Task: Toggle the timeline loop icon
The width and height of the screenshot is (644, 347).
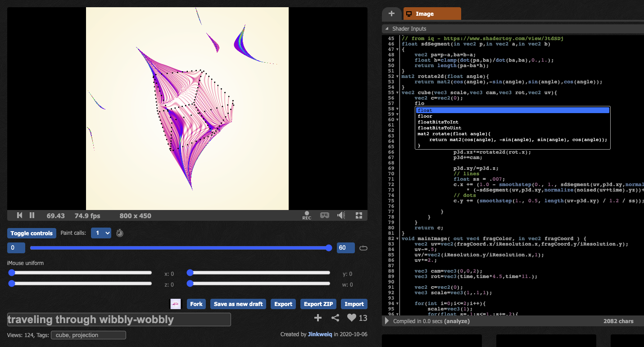Action: click(x=363, y=248)
